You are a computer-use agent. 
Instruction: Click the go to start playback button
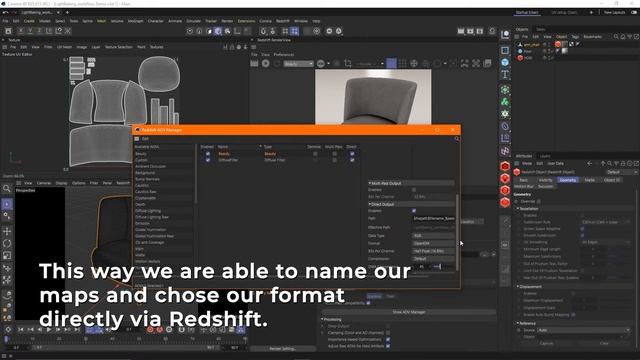20,329
